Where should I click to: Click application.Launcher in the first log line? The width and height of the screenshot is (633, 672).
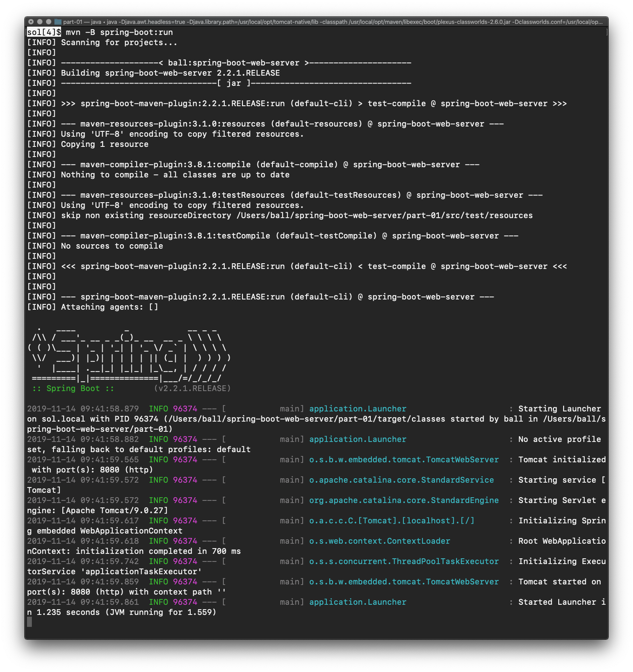coord(357,408)
